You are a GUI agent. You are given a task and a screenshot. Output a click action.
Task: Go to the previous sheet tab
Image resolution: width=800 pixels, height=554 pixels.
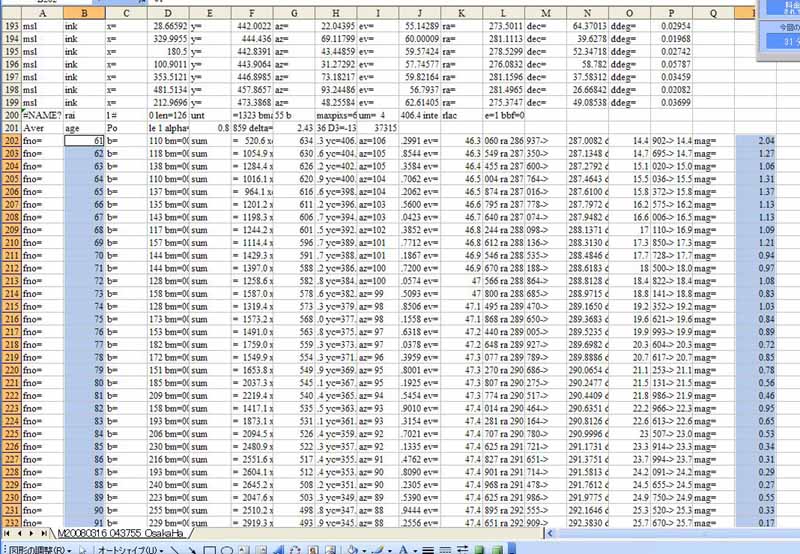pyautogui.click(x=19, y=533)
